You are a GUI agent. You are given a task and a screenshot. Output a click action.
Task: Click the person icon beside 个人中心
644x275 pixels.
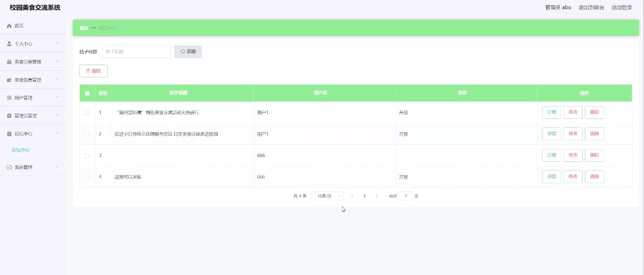pyautogui.click(x=9, y=44)
